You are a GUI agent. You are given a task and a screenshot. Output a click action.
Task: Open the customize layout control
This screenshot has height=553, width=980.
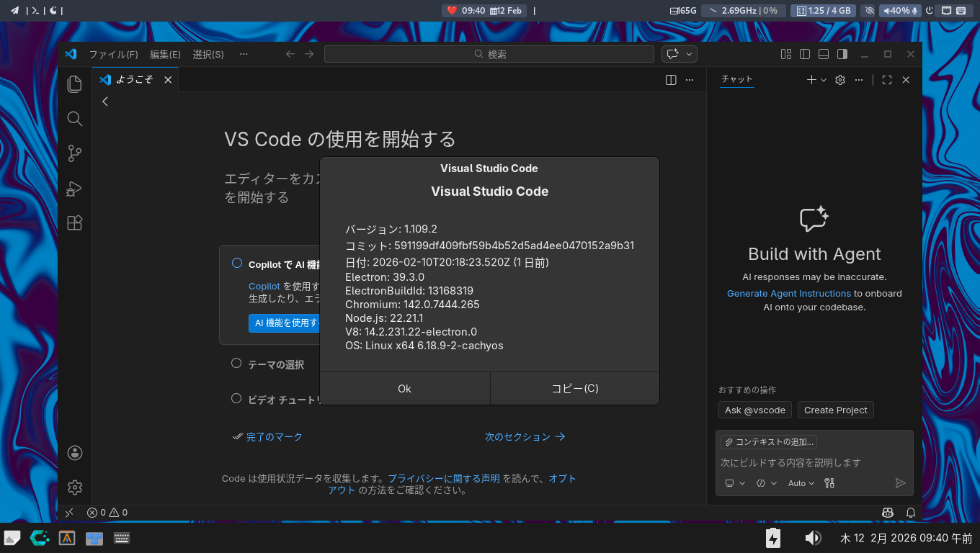(x=786, y=54)
